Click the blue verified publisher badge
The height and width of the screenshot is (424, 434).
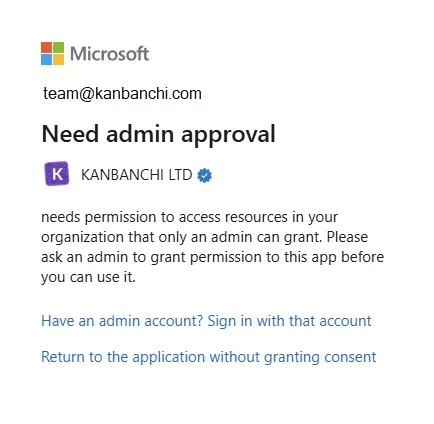(204, 175)
